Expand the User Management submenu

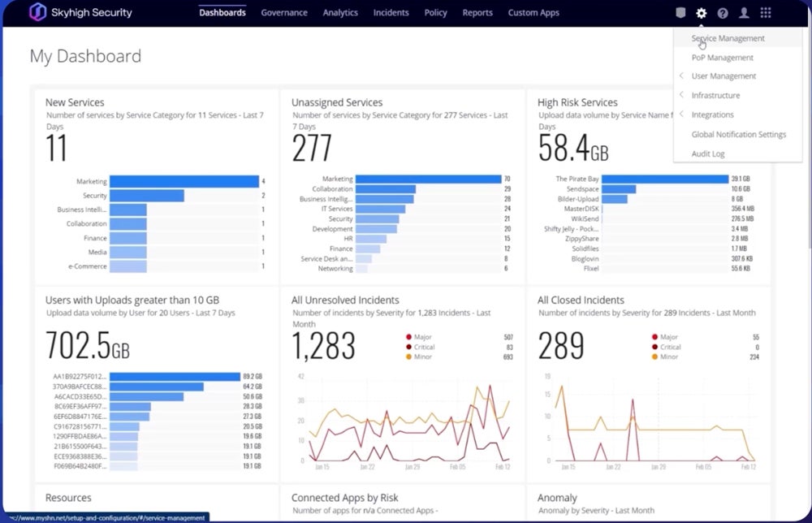pos(722,76)
